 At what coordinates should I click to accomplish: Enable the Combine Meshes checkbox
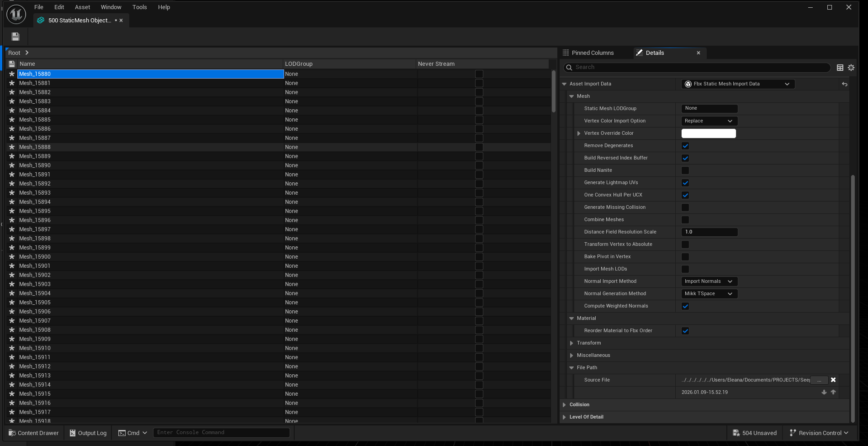tap(685, 220)
